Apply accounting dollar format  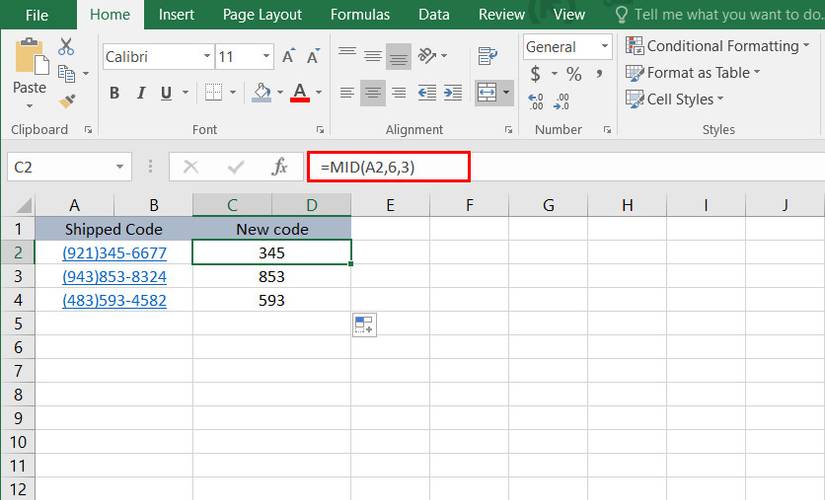click(x=535, y=74)
